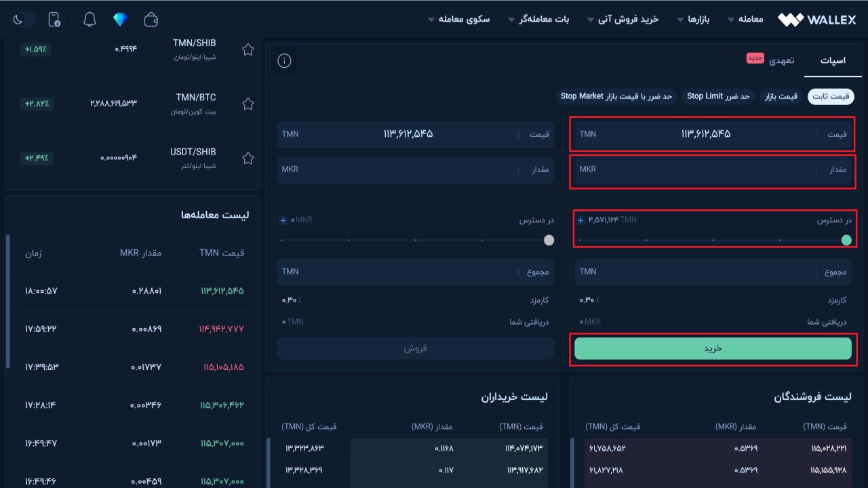Select حد ضرر با قیمت بازار Stop Market
868x488 pixels.
click(x=616, y=96)
